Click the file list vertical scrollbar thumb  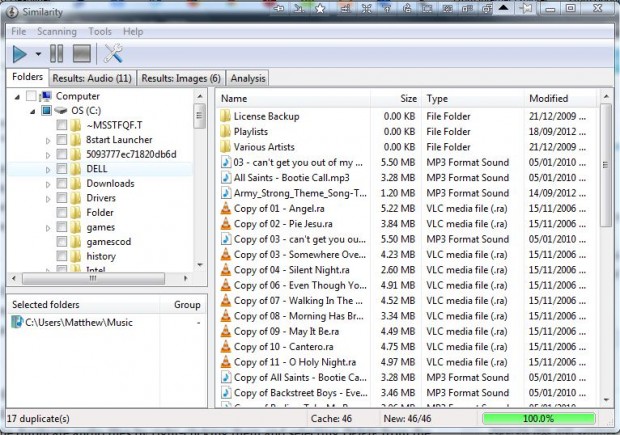(x=605, y=165)
